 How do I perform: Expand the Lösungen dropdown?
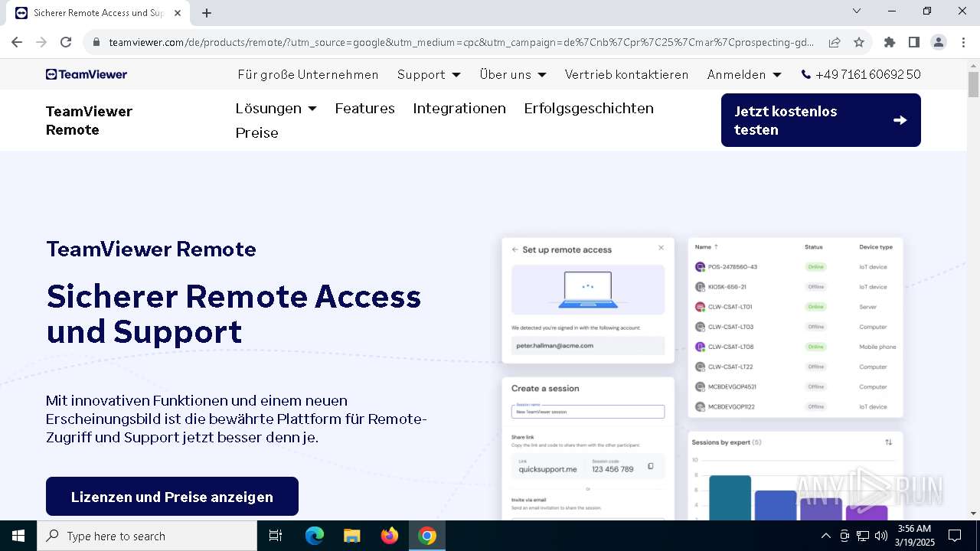tap(276, 109)
